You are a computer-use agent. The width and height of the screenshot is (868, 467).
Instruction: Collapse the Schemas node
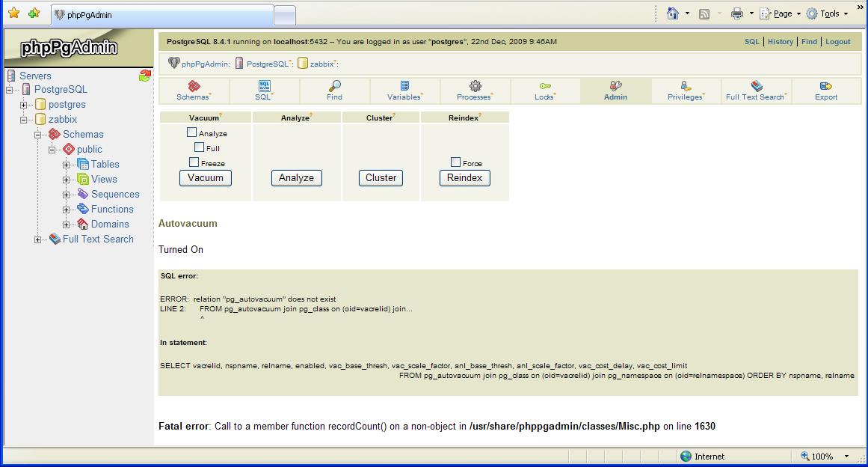37,135
